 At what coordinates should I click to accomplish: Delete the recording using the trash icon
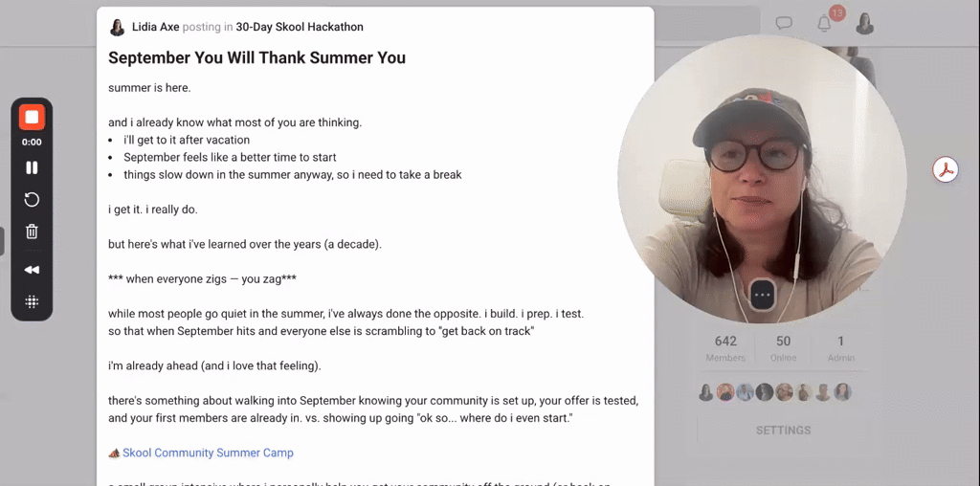(32, 232)
